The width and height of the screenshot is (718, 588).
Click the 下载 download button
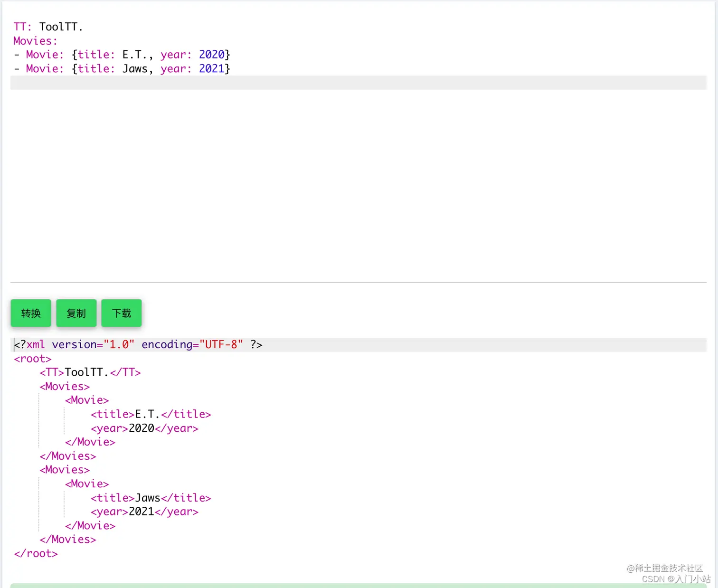coord(122,313)
